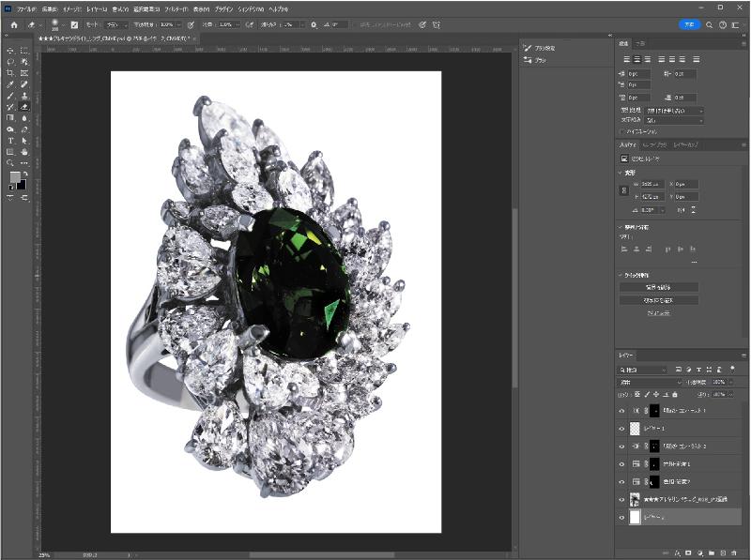Pick the Eyedropper tool
Viewport: 751px width, 560px height.
10,83
